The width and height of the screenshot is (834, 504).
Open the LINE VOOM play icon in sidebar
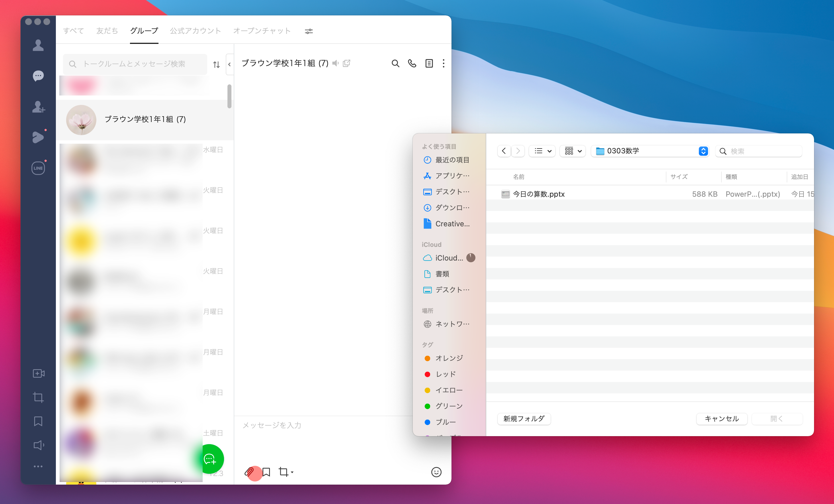[38, 137]
